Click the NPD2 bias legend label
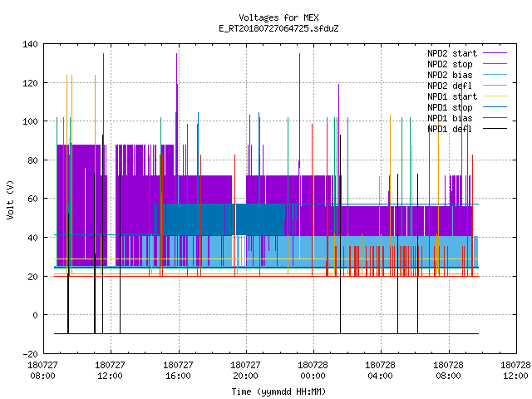The height and width of the screenshot is (399, 532). click(x=450, y=75)
